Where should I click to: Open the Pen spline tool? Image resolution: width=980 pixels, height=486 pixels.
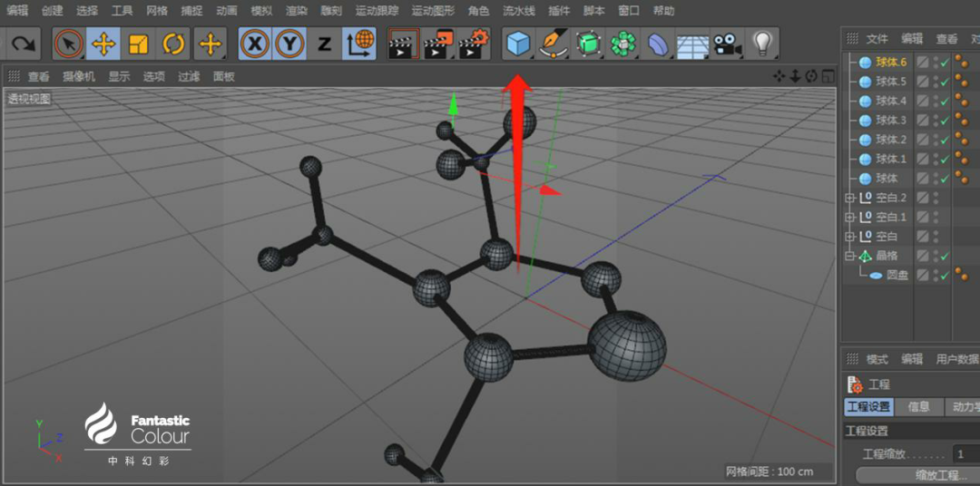click(553, 44)
